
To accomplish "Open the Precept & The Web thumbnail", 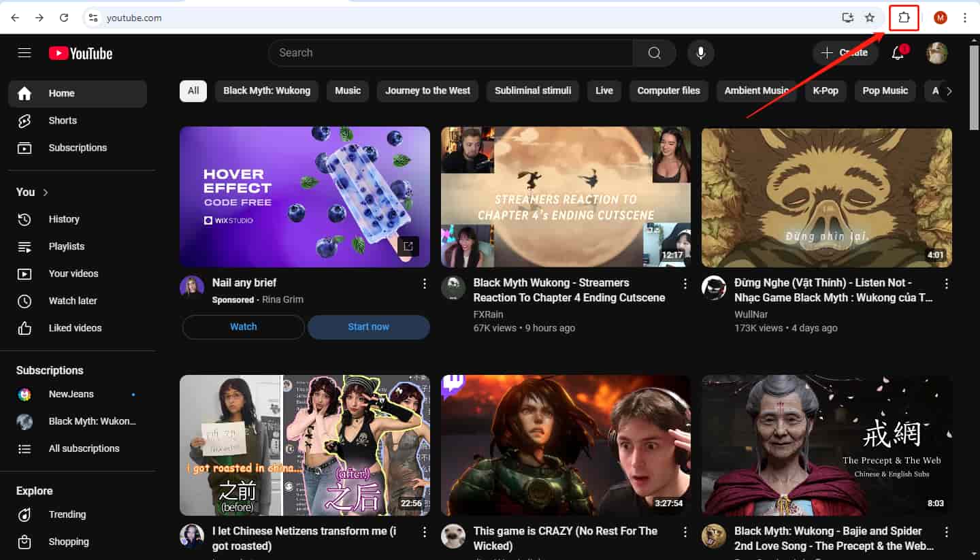I will click(827, 445).
